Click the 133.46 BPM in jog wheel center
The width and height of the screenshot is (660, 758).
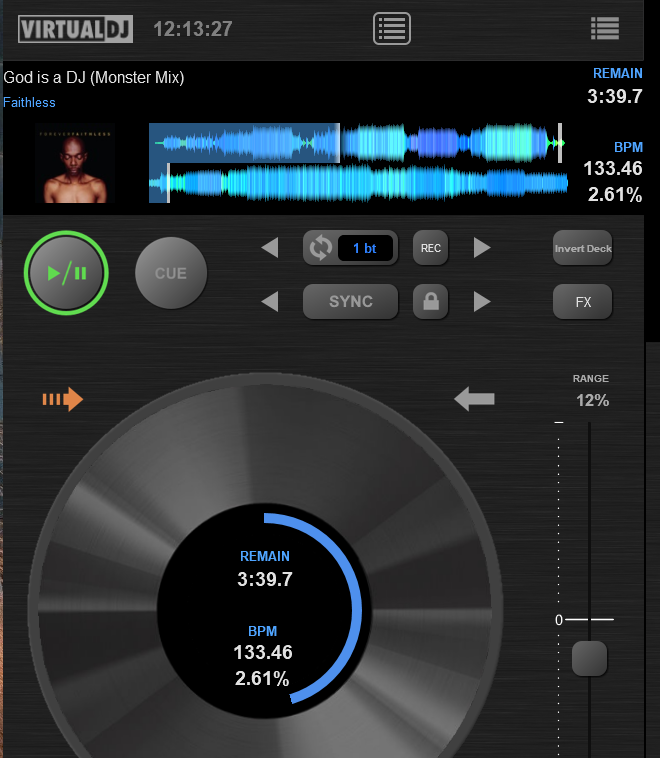tap(263, 653)
